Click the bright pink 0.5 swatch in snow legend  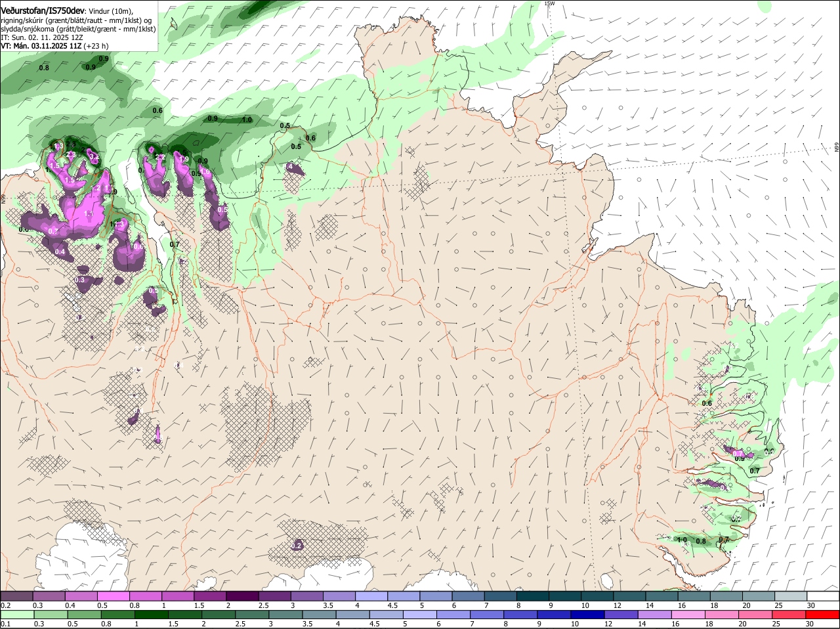(113, 596)
